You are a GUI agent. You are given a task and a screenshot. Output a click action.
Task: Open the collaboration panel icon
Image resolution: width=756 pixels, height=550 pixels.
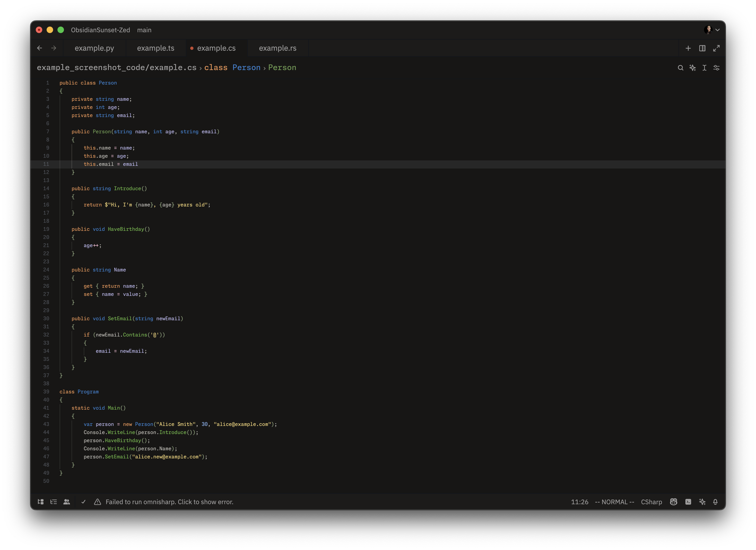(67, 502)
